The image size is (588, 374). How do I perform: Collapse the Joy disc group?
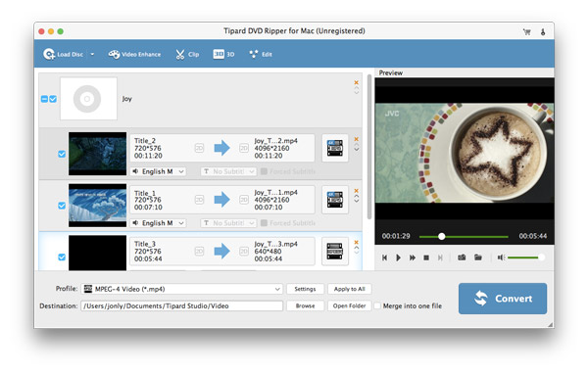click(44, 99)
